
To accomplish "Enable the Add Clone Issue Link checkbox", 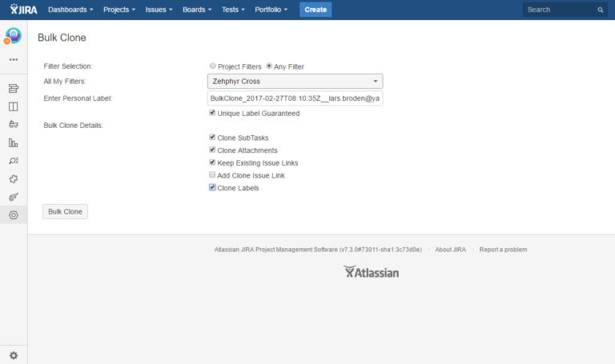I will (x=212, y=174).
